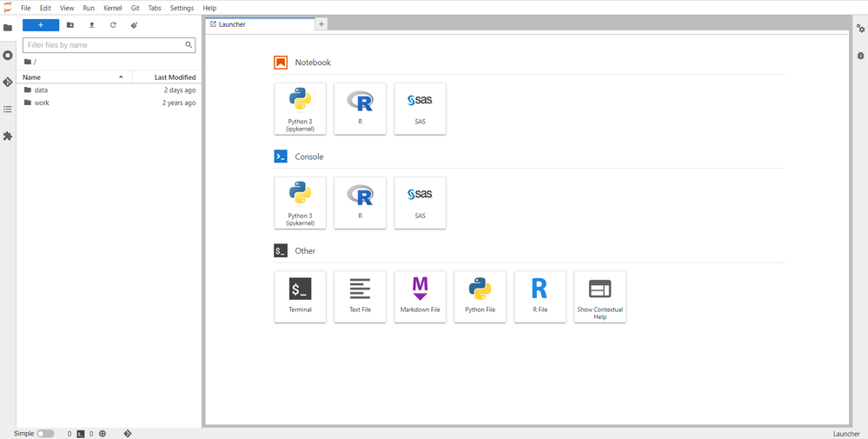Click the Launcher label in status bar

tap(846, 434)
